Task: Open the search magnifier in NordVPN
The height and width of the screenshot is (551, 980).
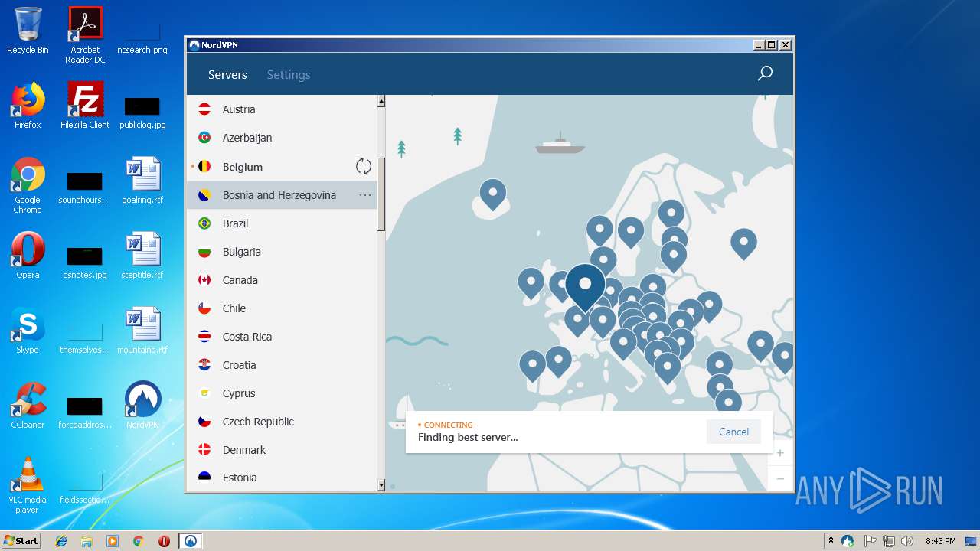Action: pyautogui.click(x=764, y=73)
